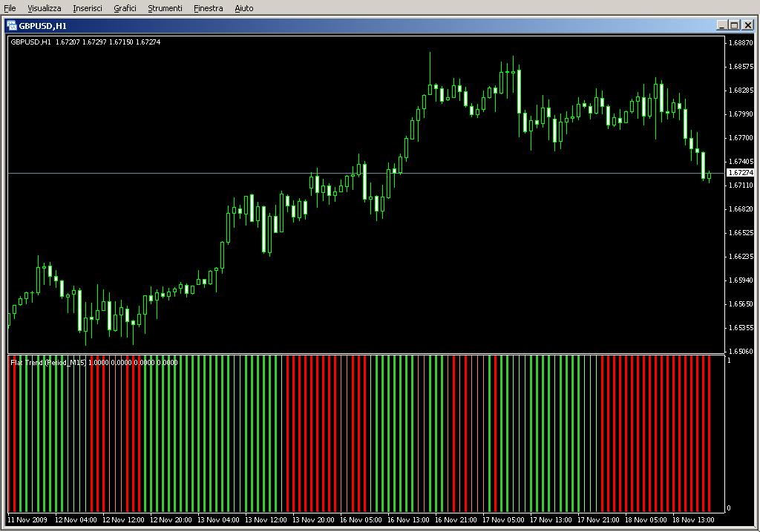
Task: Click the 1.68870 price scale level
Action: click(x=741, y=43)
